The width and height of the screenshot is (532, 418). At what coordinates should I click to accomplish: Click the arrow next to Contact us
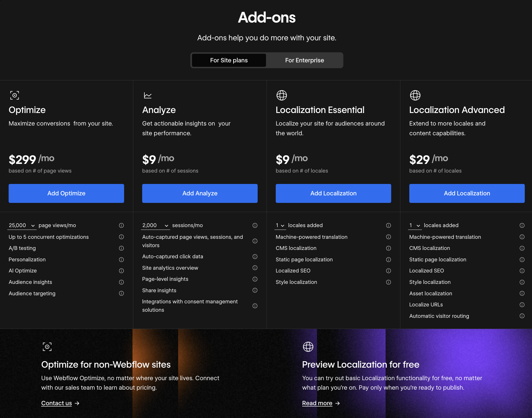click(77, 403)
